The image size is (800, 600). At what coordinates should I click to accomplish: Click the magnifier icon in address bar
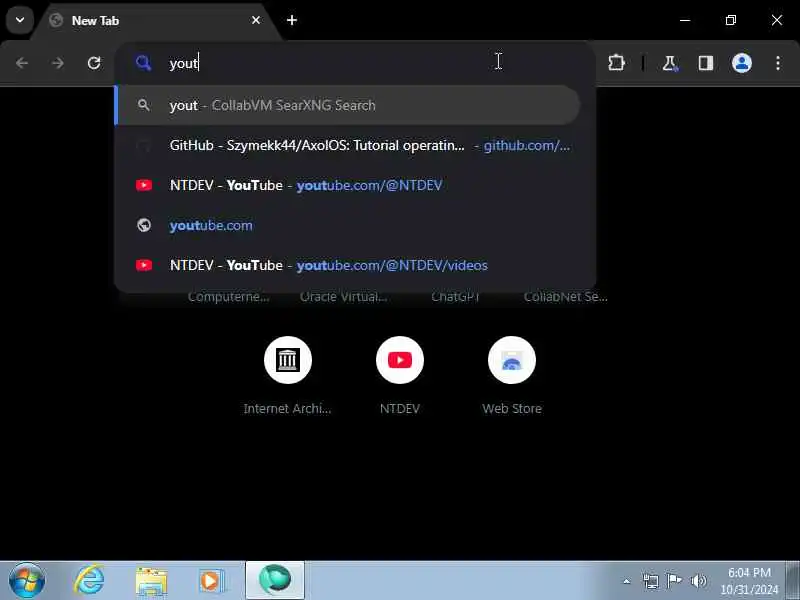pos(143,63)
